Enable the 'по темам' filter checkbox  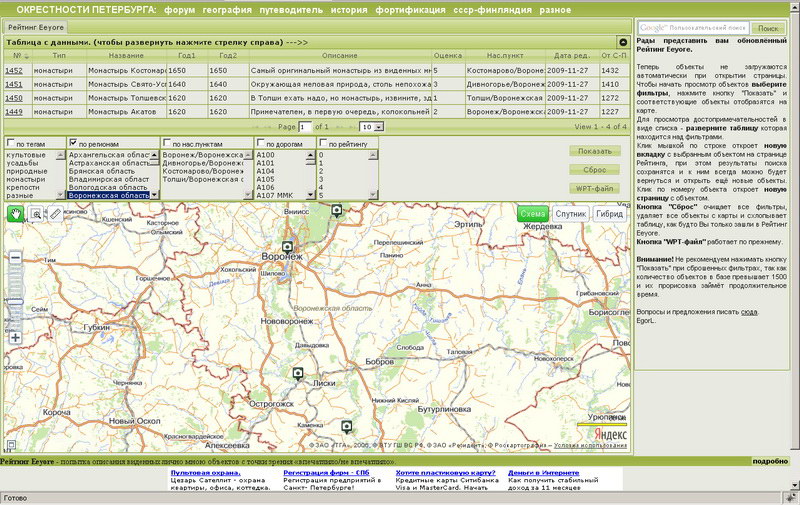11,144
